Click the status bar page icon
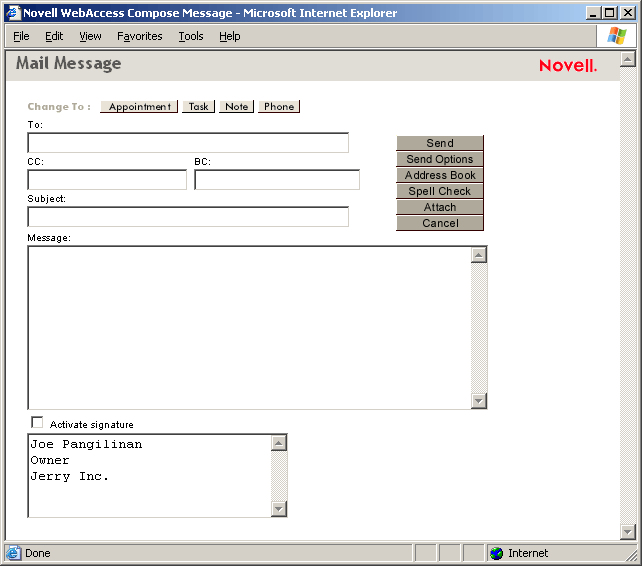Image resolution: width=642 pixels, height=566 pixels. 13,553
